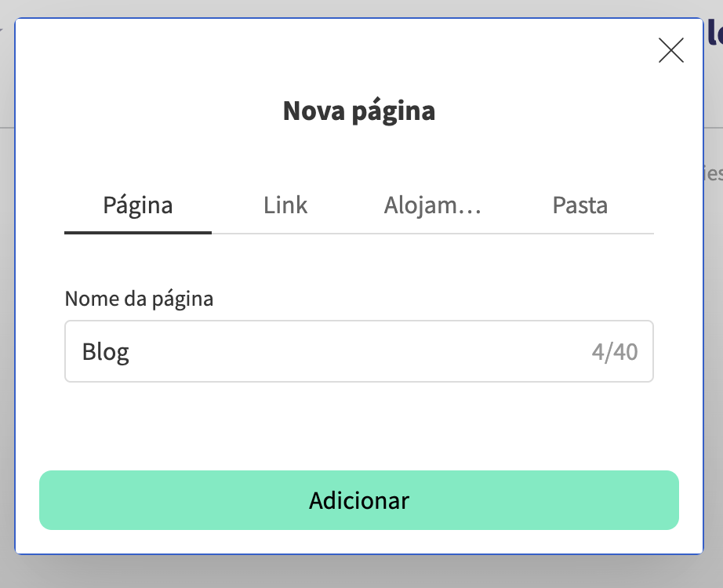Click the 4/40 character counter
This screenshot has width=723, height=588.
tap(616, 351)
